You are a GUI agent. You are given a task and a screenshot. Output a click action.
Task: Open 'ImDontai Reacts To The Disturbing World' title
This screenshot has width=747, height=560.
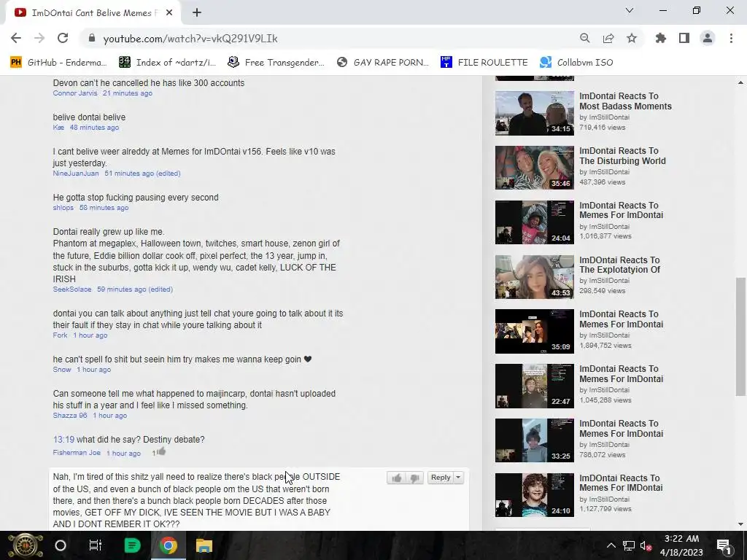tap(623, 156)
